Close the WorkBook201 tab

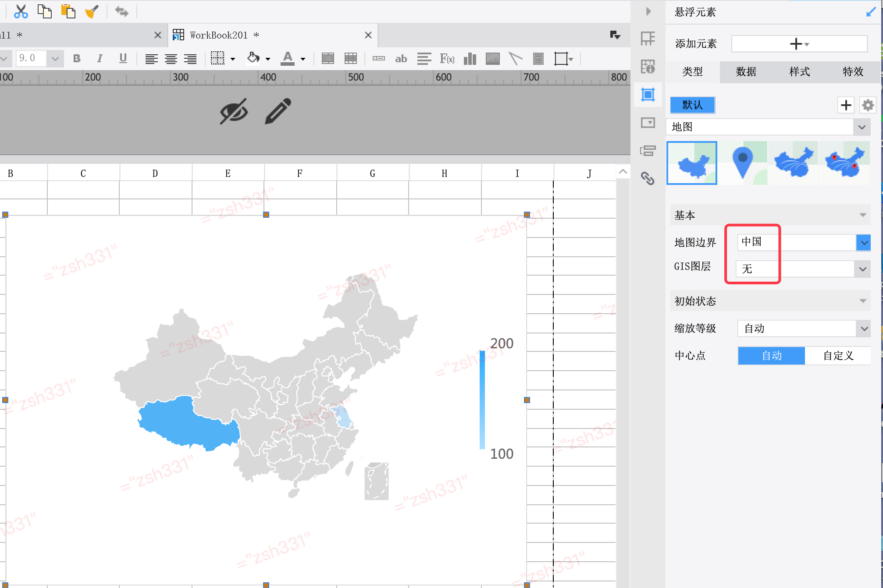coord(368,35)
